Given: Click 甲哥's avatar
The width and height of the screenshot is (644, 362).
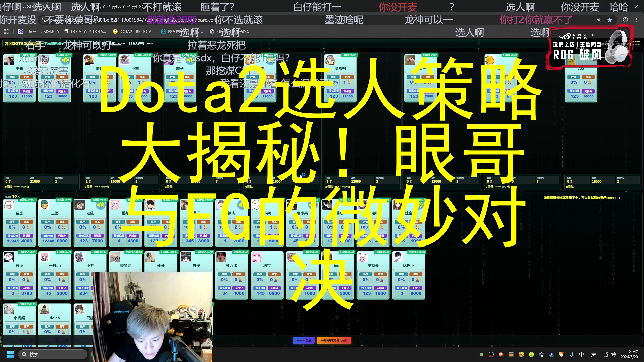Looking at the screenshot, I should 9,60.
